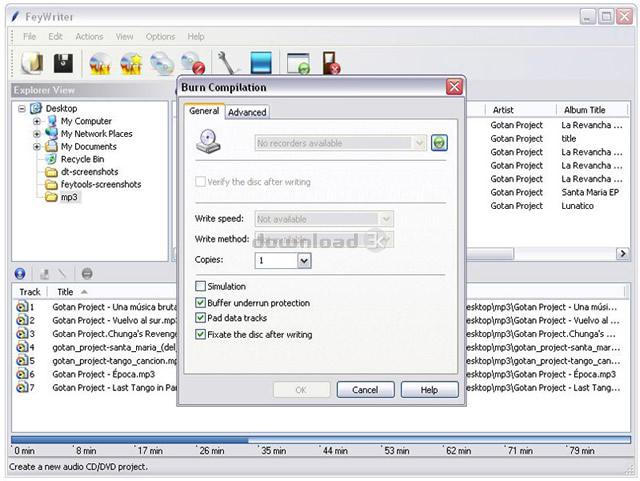Click the Help button in dialog

coord(429,390)
